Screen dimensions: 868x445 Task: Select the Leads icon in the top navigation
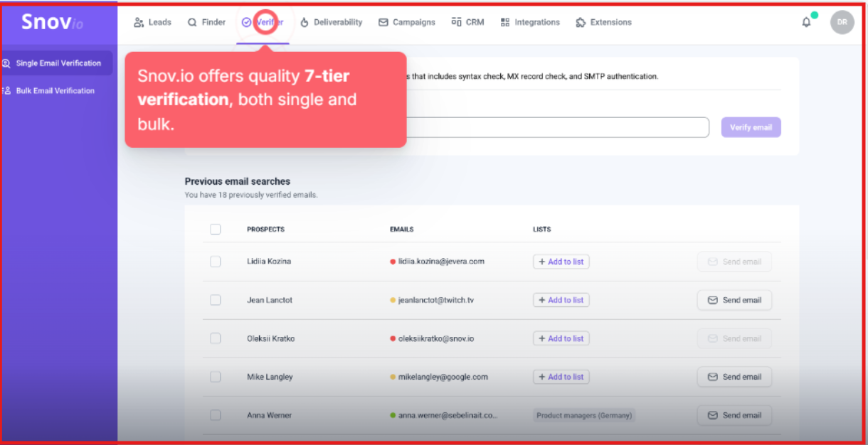[x=138, y=22]
